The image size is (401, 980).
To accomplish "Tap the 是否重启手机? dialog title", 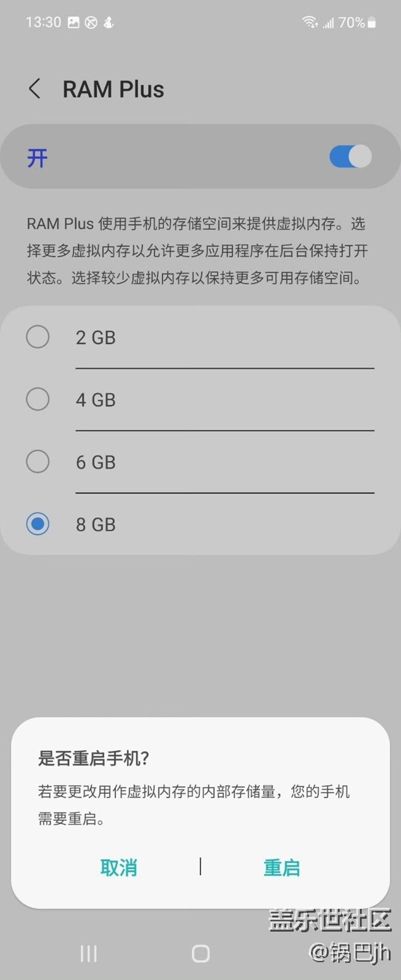I will pyautogui.click(x=94, y=758).
